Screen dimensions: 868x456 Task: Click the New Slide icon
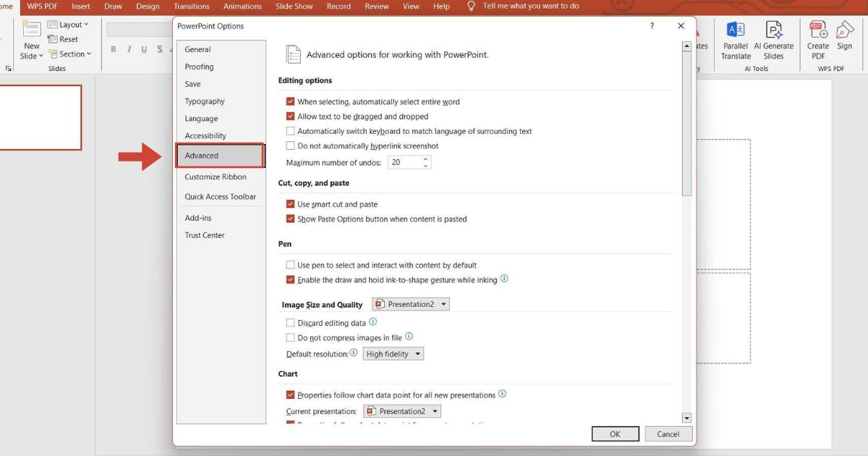[x=32, y=30]
